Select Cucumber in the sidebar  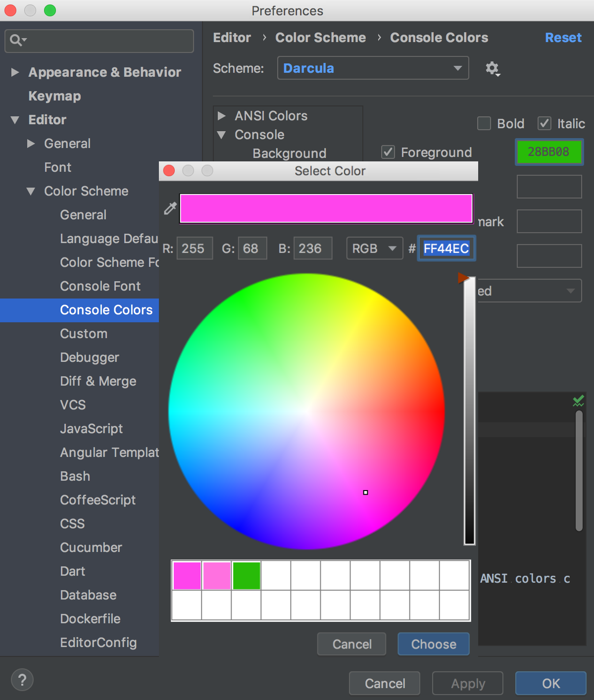click(91, 548)
